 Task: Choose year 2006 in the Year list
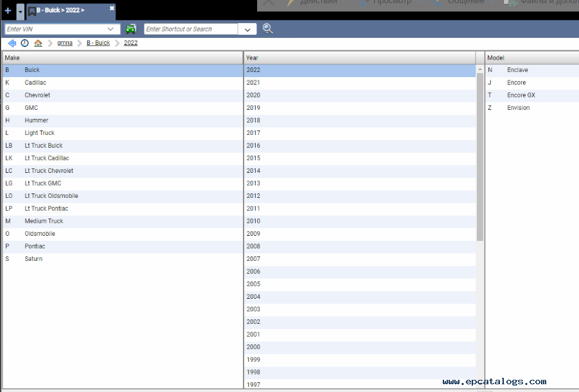360,271
